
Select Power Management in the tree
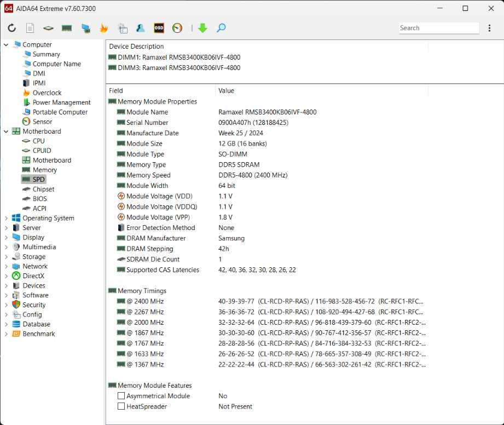(x=61, y=102)
